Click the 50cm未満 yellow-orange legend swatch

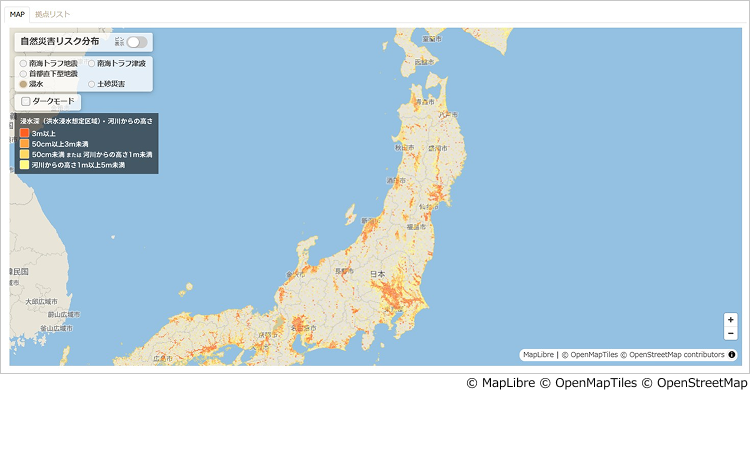[x=25, y=155]
